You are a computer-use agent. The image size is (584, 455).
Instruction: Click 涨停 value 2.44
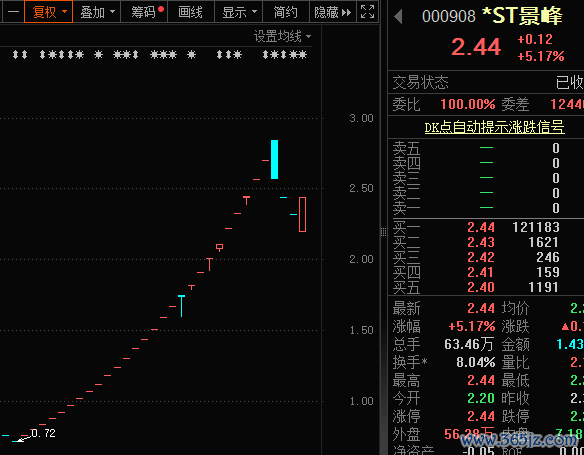click(x=481, y=416)
